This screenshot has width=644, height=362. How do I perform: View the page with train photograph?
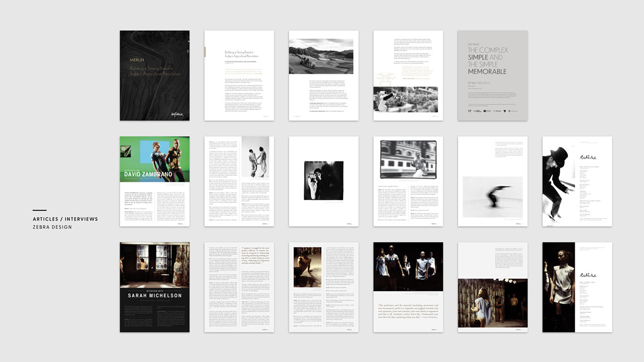click(408, 182)
